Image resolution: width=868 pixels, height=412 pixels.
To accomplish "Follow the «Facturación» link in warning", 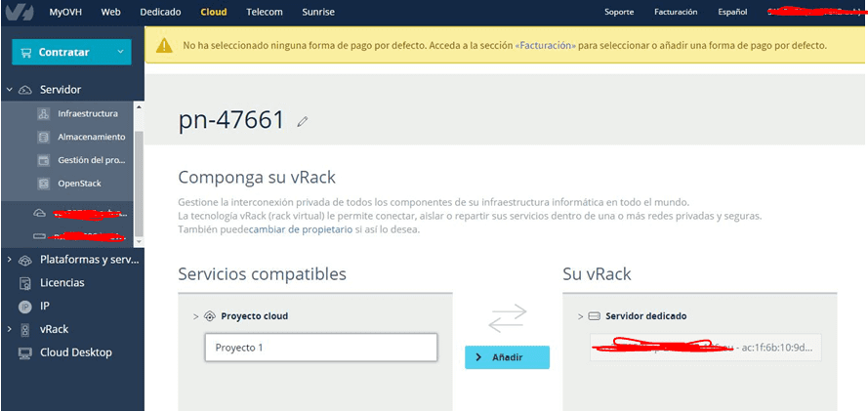I will coord(545,46).
